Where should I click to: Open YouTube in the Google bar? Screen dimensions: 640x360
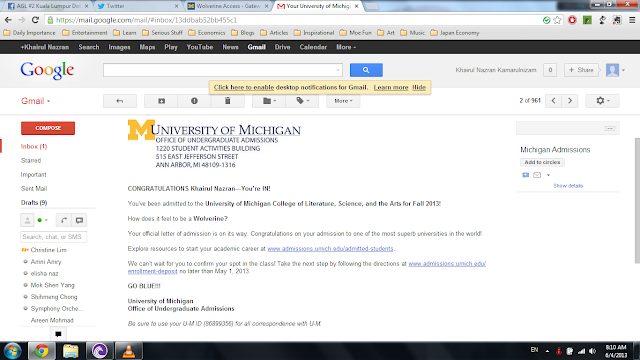[200, 47]
